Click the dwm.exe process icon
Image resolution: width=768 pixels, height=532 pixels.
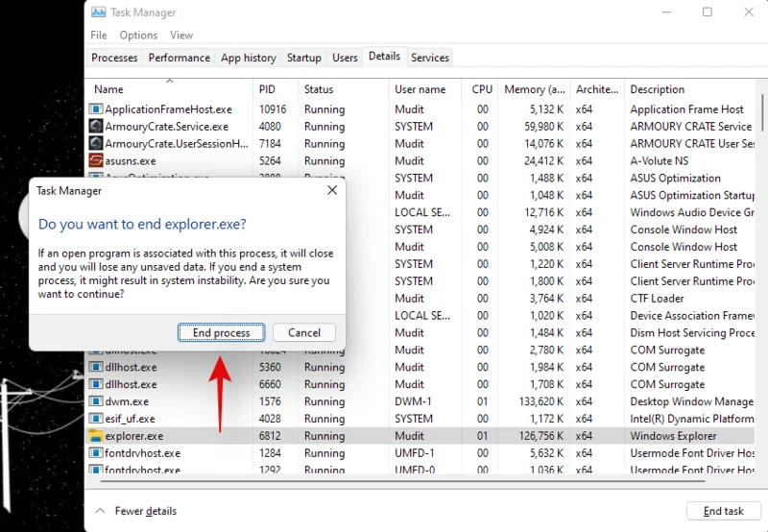coord(96,401)
